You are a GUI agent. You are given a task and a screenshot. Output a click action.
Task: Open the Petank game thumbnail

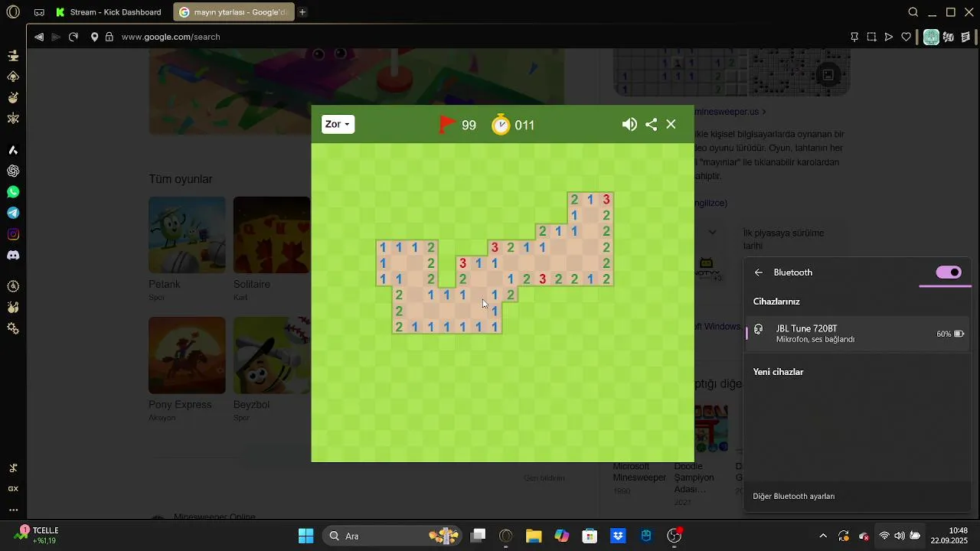click(187, 235)
